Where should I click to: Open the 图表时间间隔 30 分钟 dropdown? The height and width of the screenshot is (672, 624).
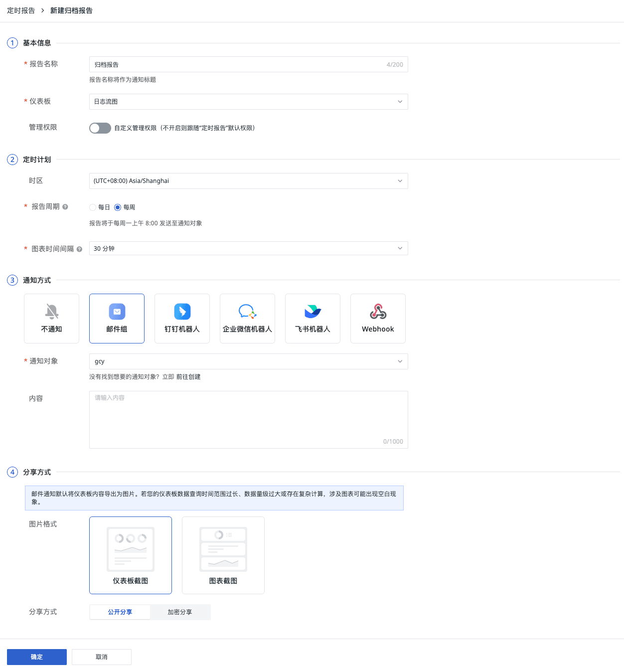249,248
